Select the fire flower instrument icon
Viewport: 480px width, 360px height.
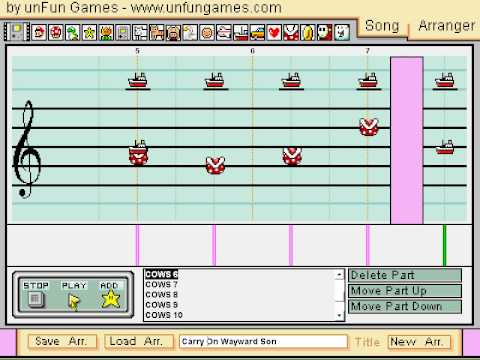(x=106, y=33)
